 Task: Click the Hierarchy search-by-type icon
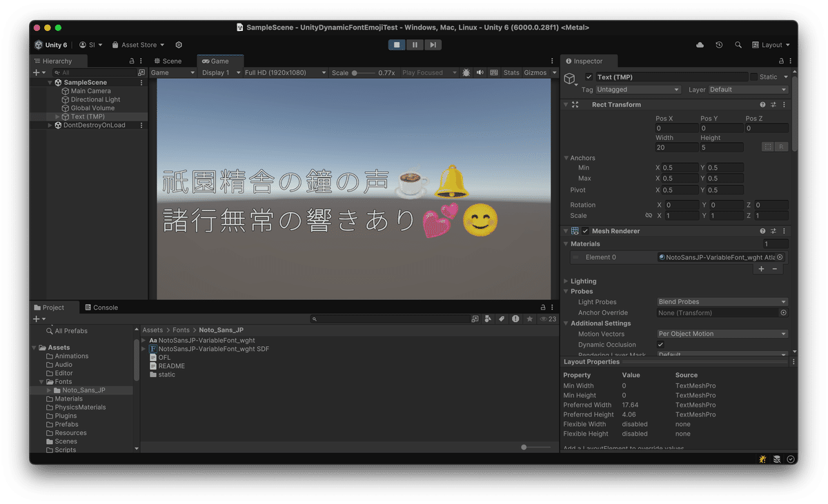[141, 72]
